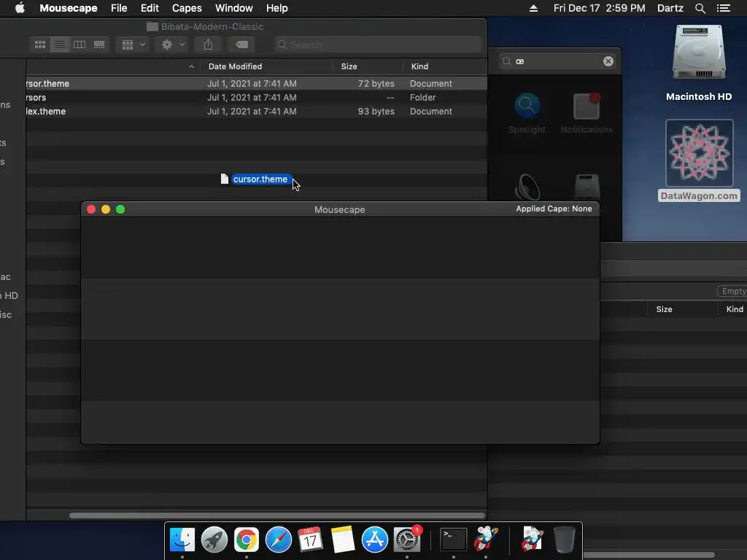747x560 pixels.
Task: Select the cursors folder row
Action: tap(256, 97)
